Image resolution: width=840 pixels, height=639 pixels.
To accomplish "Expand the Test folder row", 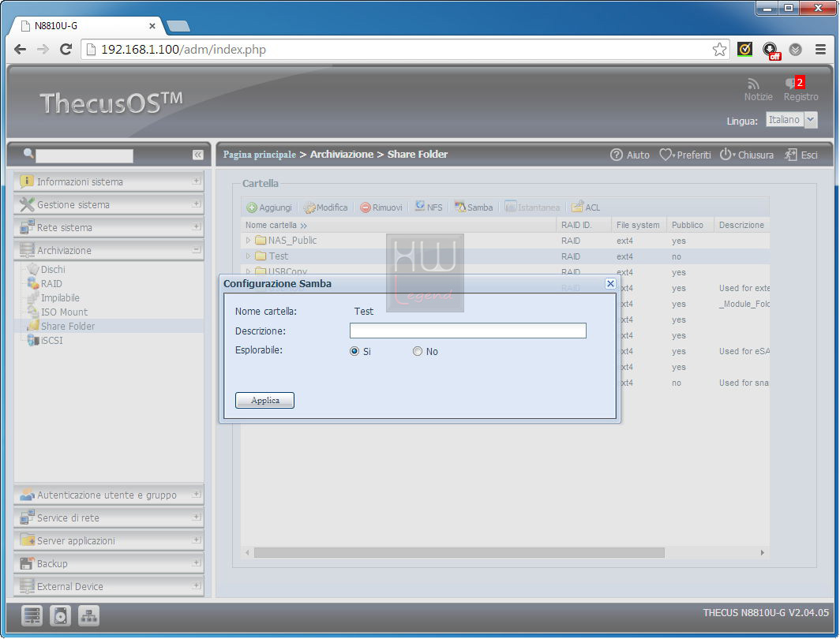I will click(x=248, y=256).
